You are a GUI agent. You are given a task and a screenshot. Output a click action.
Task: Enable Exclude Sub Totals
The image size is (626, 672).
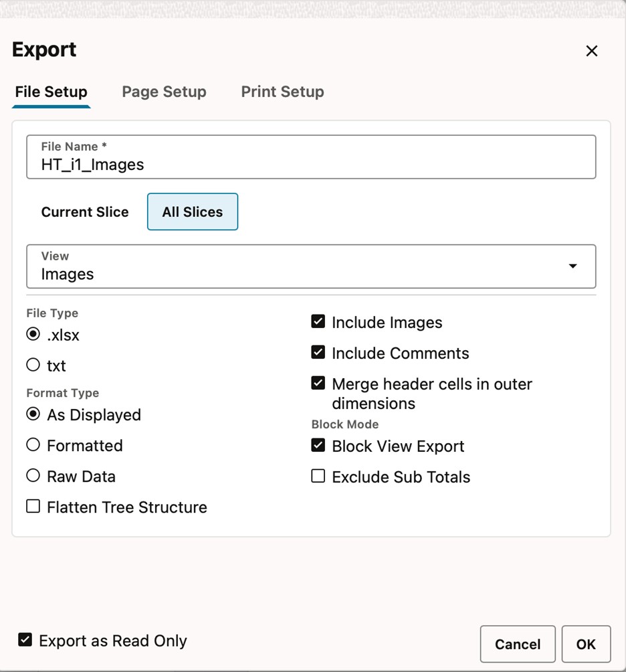point(318,477)
